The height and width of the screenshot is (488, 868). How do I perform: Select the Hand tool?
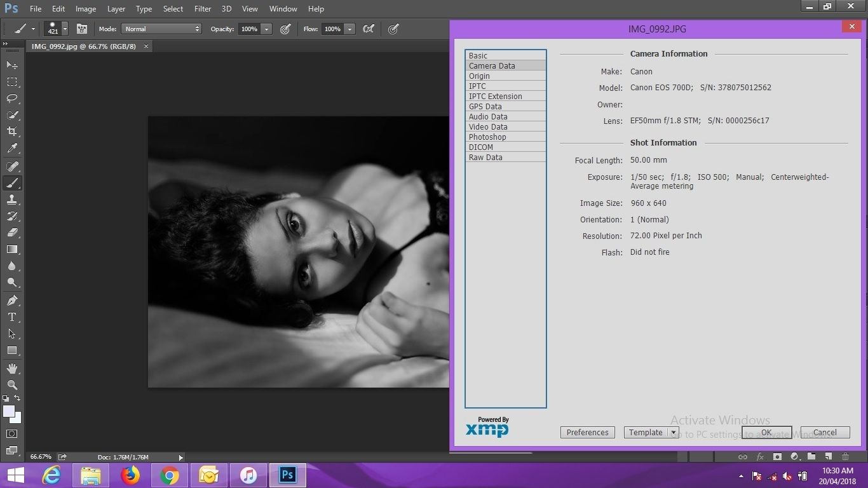point(12,369)
